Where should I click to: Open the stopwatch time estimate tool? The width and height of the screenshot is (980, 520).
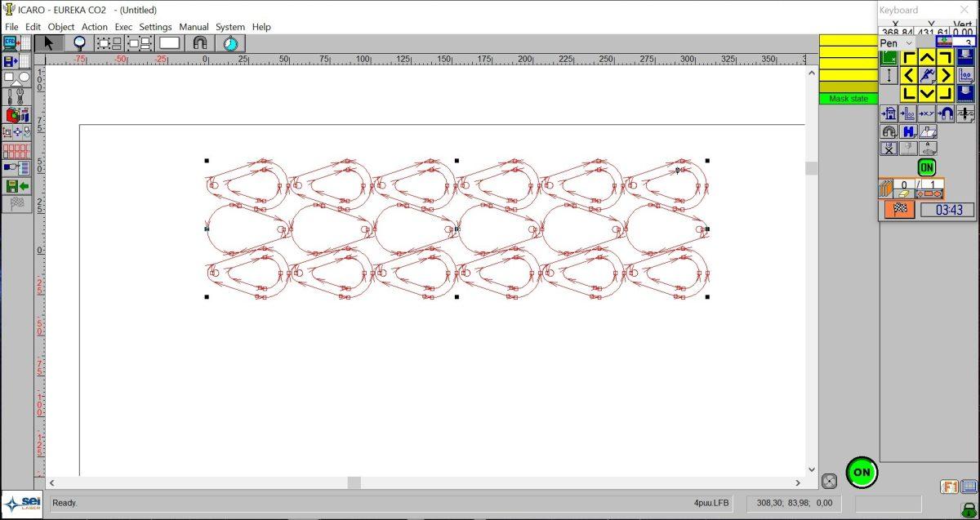click(231, 43)
